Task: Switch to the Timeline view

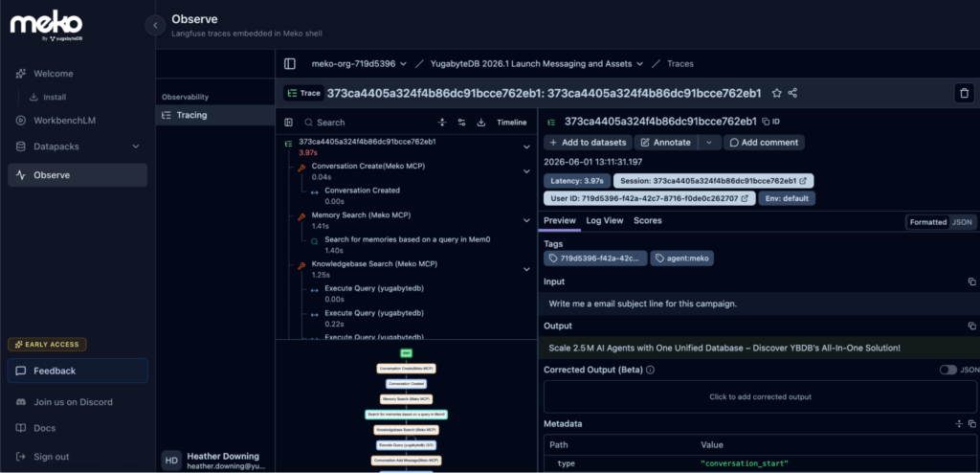Action: coord(512,123)
